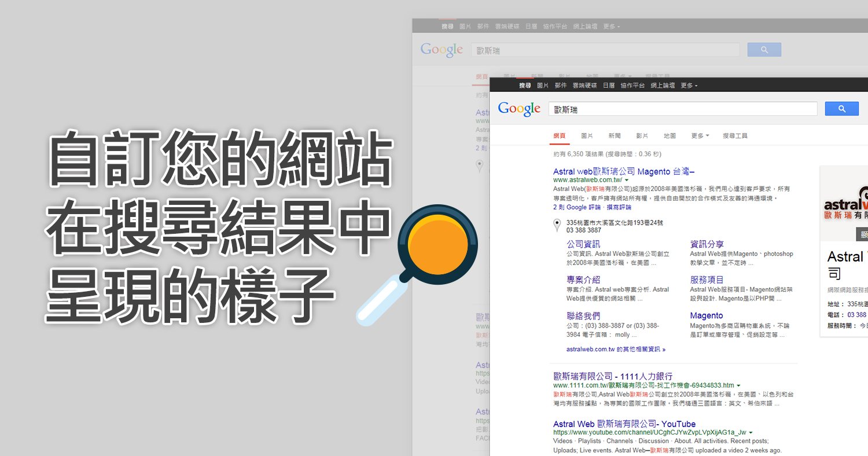The height and width of the screenshot is (456, 868).
Task: Open 日曆 in front window black bar
Action: click(609, 86)
